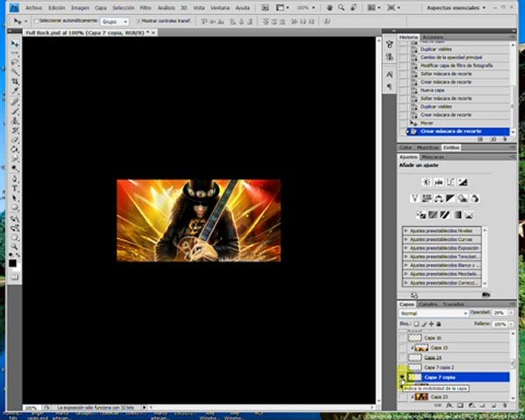Select Mover history state
This screenshot has height=420, width=525.
[459, 123]
